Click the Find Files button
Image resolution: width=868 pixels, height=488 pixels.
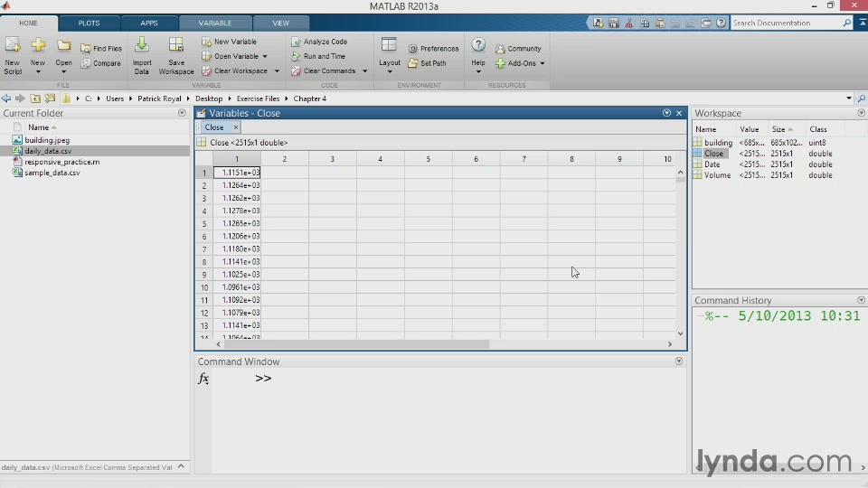pyautogui.click(x=101, y=49)
